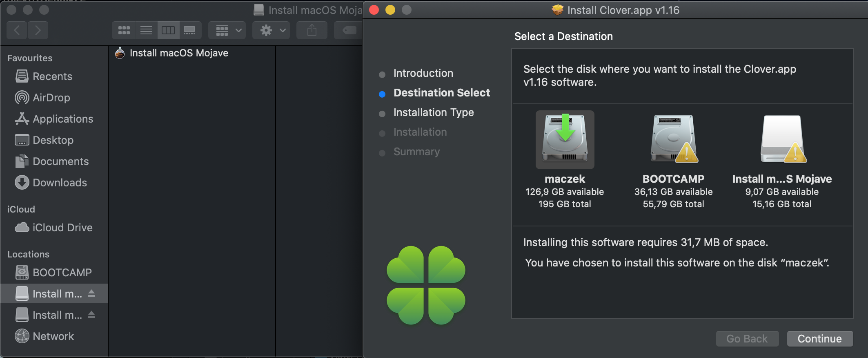Click the Go Back button
This screenshot has width=868, height=358.
pyautogui.click(x=747, y=338)
